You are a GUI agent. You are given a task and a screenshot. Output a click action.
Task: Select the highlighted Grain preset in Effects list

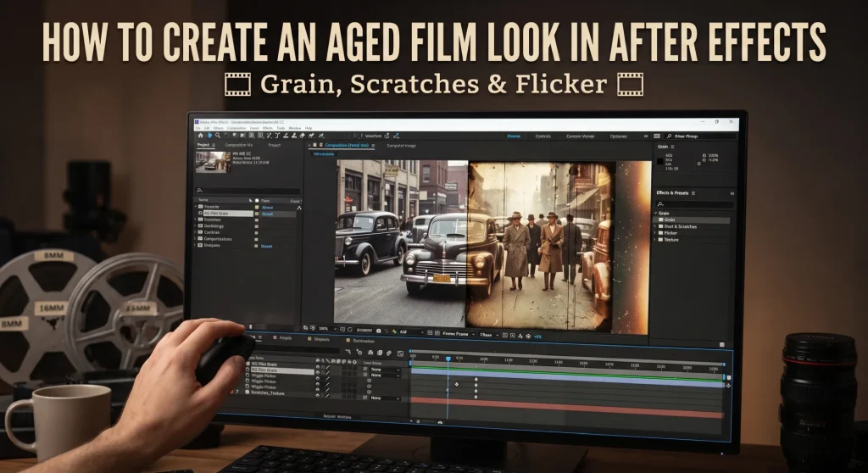click(x=693, y=220)
